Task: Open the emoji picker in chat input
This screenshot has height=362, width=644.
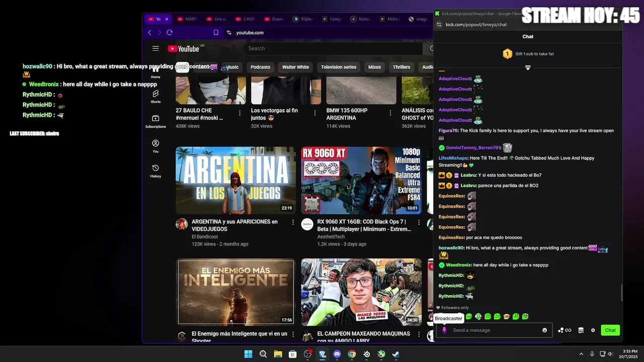Action: pos(544,330)
